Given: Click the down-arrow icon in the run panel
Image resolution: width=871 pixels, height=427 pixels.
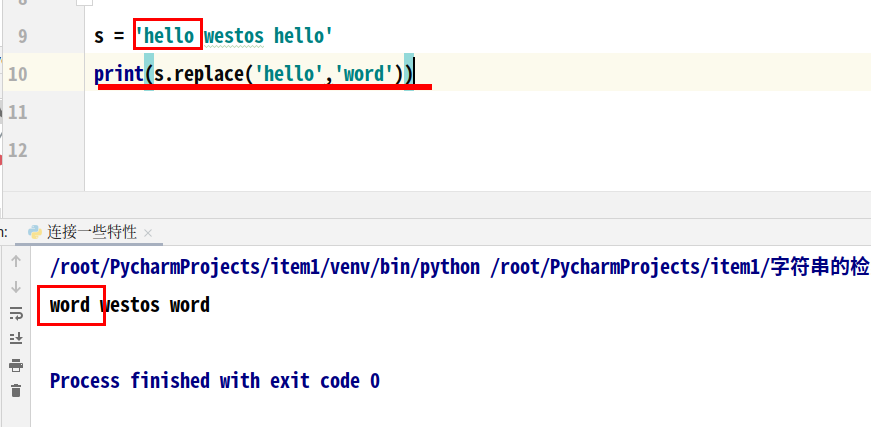Looking at the screenshot, I should [16, 287].
